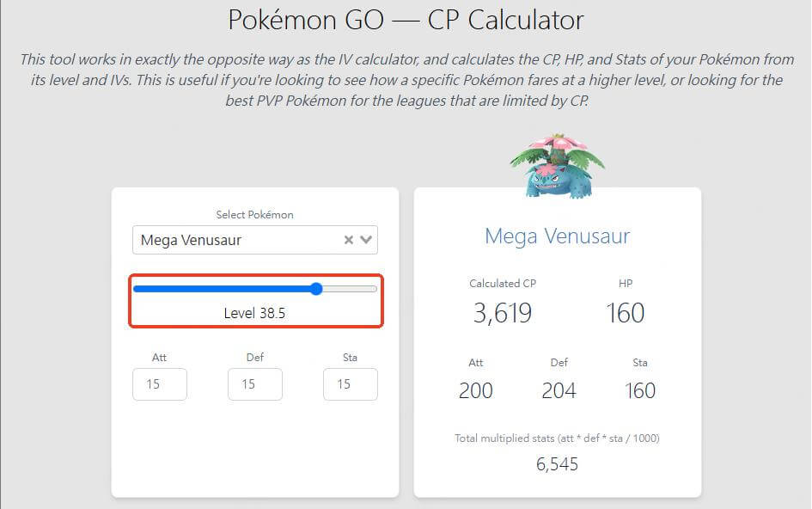The image size is (812, 509).
Task: Clear the selected Pokémon with the X icon
Action: point(349,240)
